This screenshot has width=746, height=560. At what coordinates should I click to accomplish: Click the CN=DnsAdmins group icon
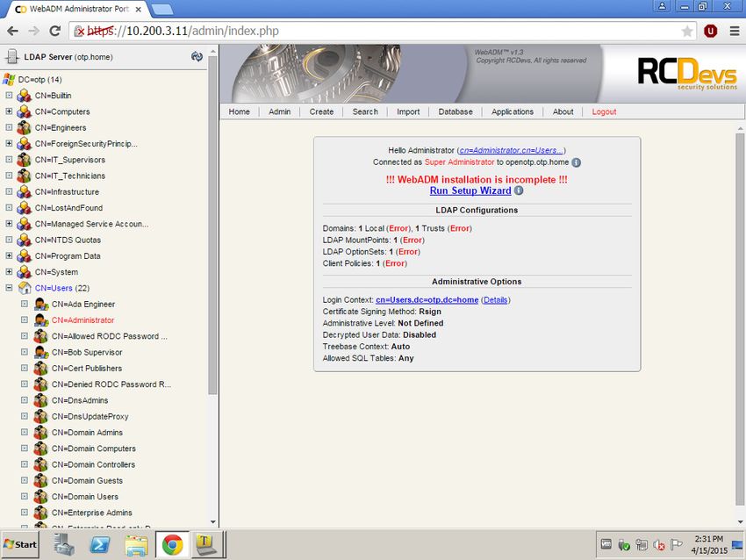click(x=41, y=400)
